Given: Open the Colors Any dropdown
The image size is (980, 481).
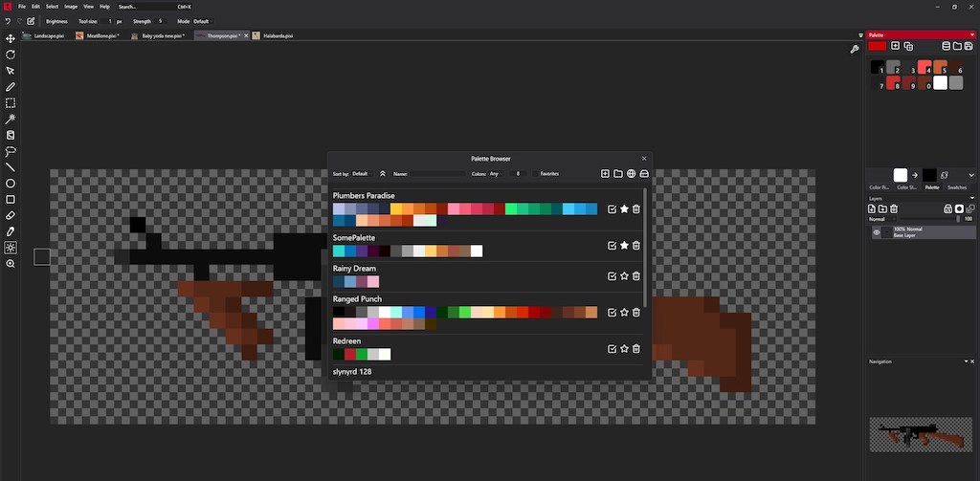Looking at the screenshot, I should pyautogui.click(x=495, y=174).
